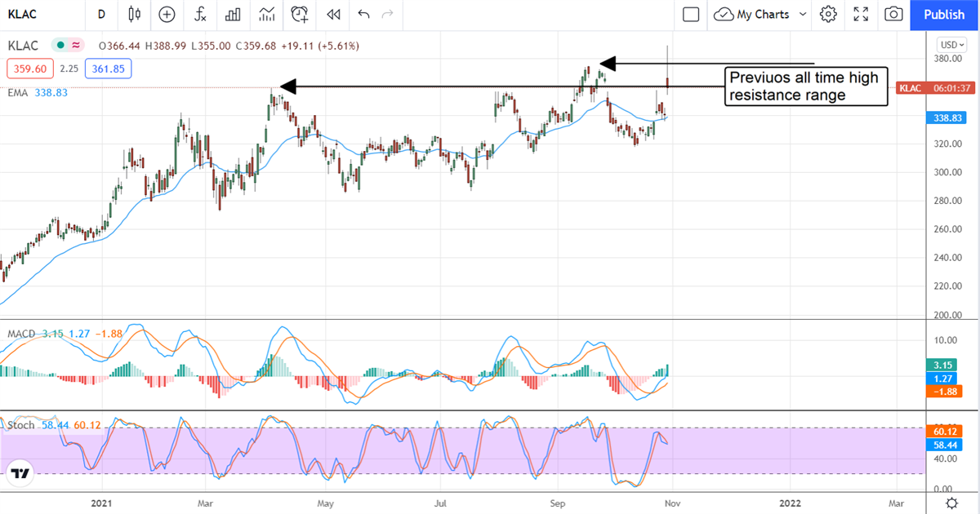980x514 pixels.
Task: Click the market status green dot indicator
Action: (x=60, y=46)
